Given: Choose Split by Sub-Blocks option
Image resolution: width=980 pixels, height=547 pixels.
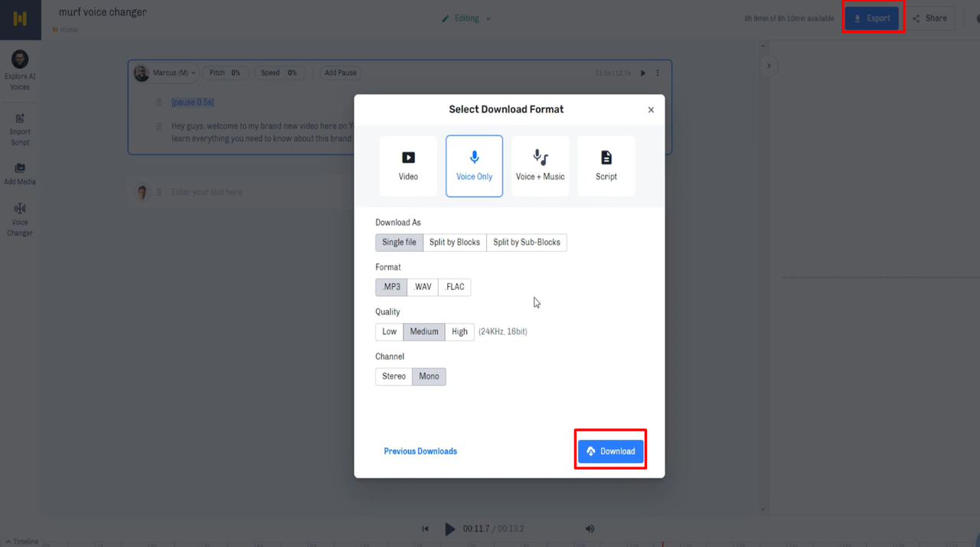Looking at the screenshot, I should click(527, 243).
